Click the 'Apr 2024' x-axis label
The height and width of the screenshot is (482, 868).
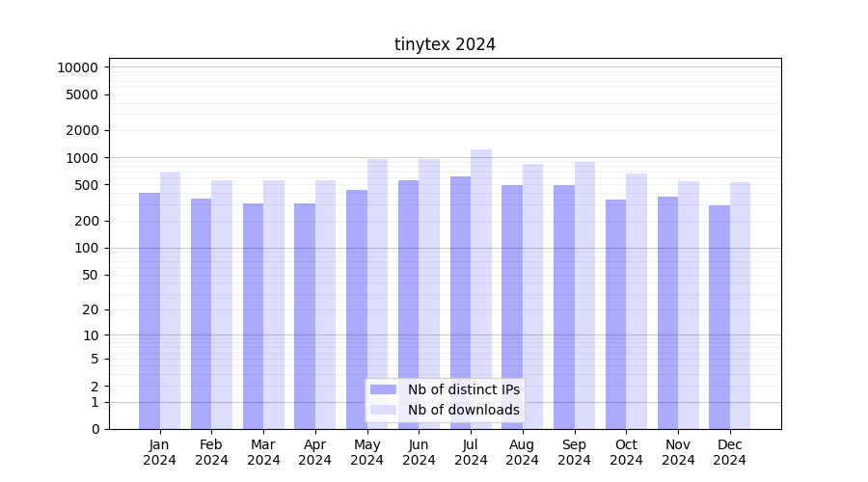coord(315,452)
